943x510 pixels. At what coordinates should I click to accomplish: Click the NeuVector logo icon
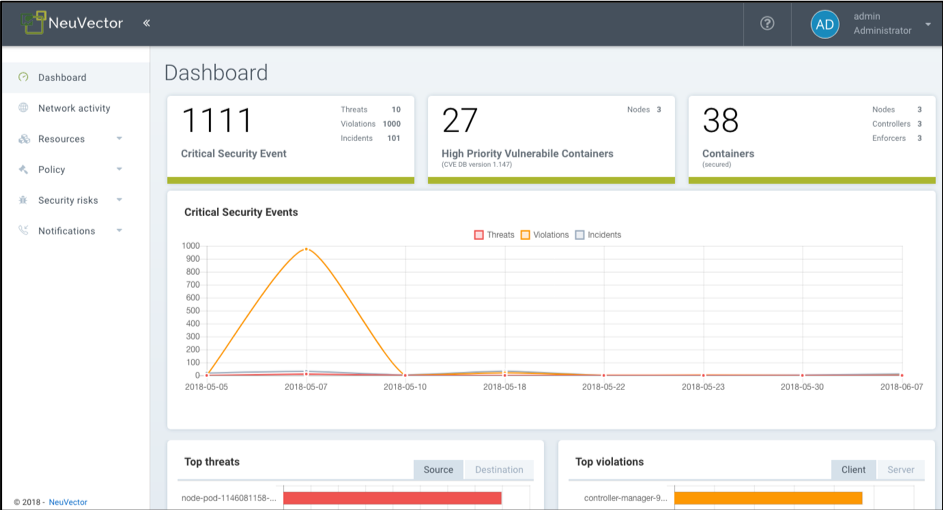tap(34, 22)
